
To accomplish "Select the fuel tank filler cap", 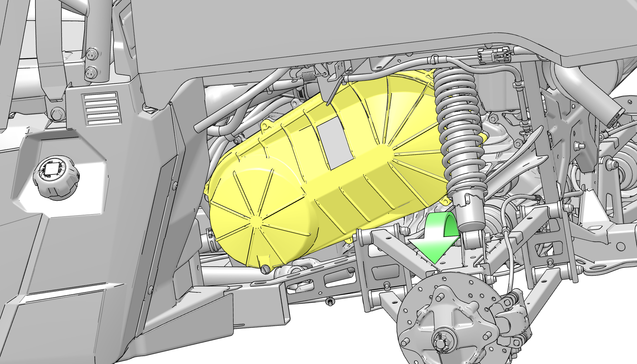I will coord(56,178).
